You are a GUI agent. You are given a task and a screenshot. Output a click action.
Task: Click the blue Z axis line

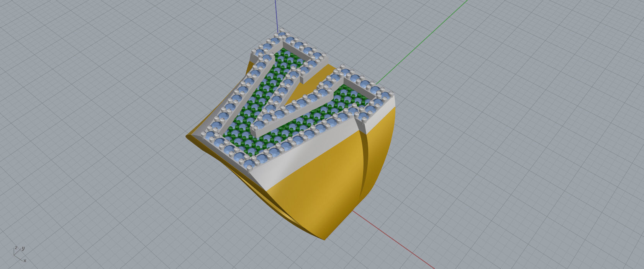(x=276, y=16)
